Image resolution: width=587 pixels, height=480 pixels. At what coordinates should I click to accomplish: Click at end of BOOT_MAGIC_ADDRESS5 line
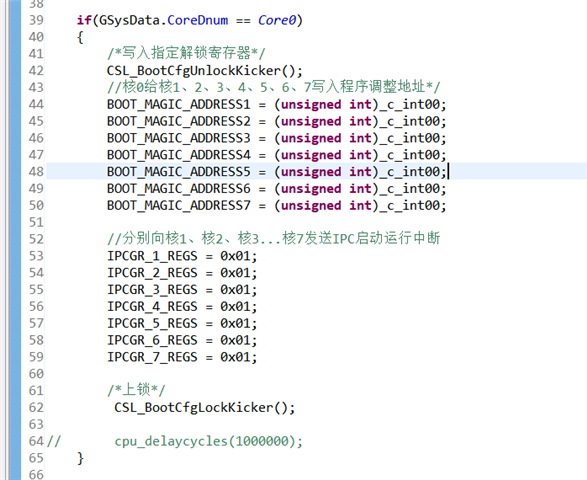click(448, 172)
